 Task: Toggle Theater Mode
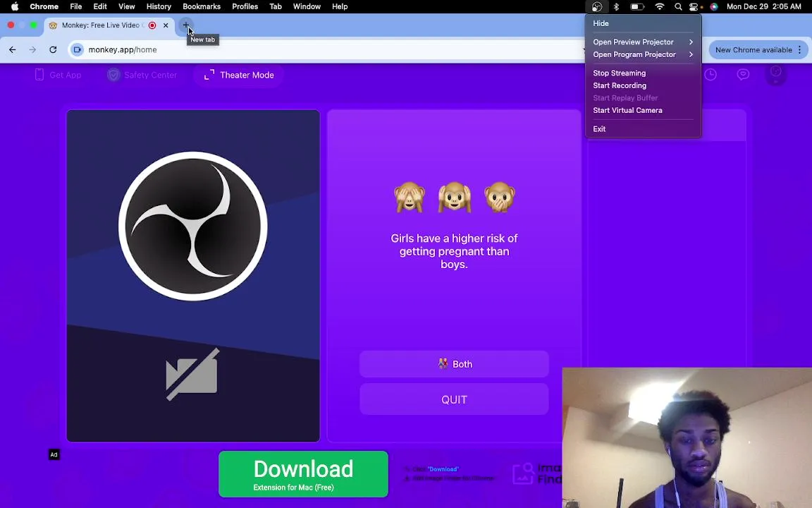[239, 75]
